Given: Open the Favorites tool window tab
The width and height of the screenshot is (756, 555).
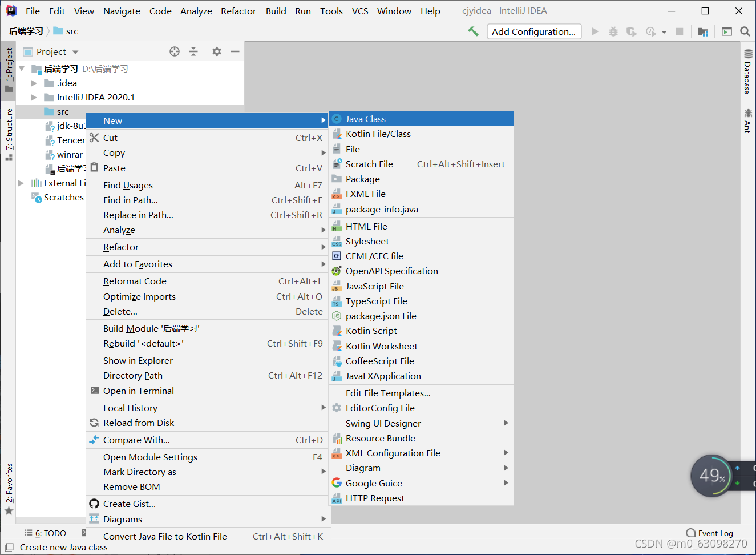Looking at the screenshot, I should pyautogui.click(x=9, y=489).
